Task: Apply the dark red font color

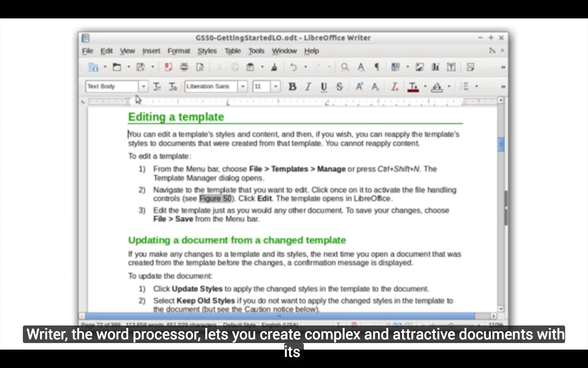Action: [413, 87]
